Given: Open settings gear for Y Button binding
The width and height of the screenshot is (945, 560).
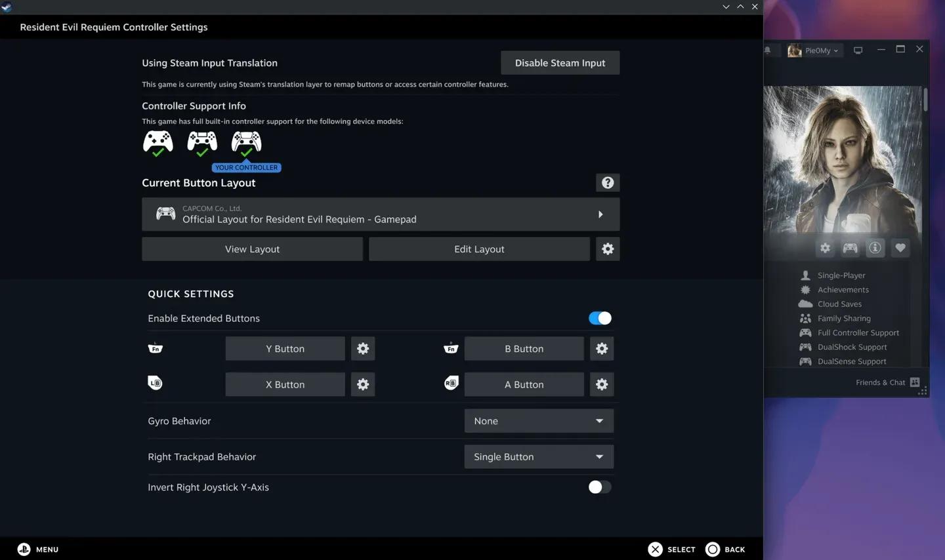Looking at the screenshot, I should coord(363,349).
